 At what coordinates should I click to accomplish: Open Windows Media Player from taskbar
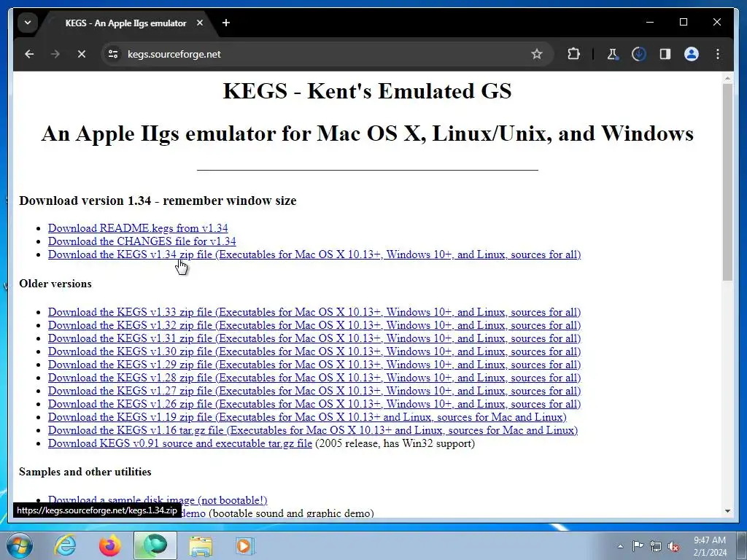tap(245, 545)
